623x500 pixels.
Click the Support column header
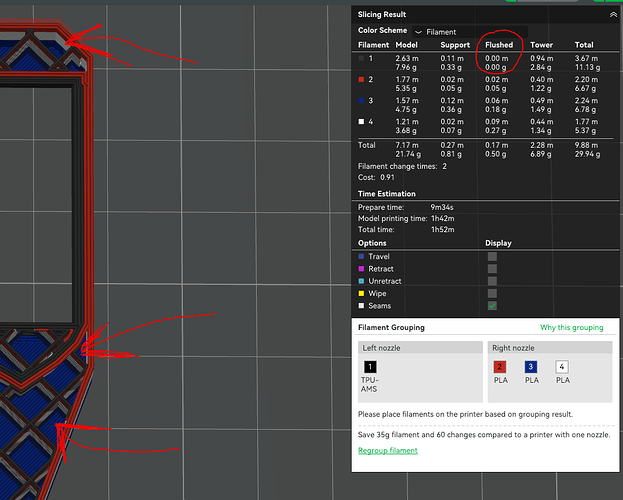point(455,45)
